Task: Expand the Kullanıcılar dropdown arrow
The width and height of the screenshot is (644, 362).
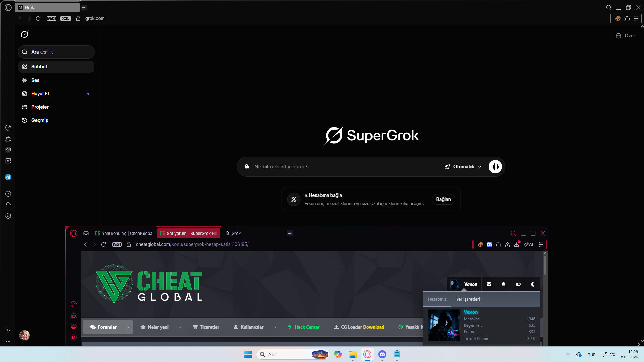Action: click(x=275, y=327)
